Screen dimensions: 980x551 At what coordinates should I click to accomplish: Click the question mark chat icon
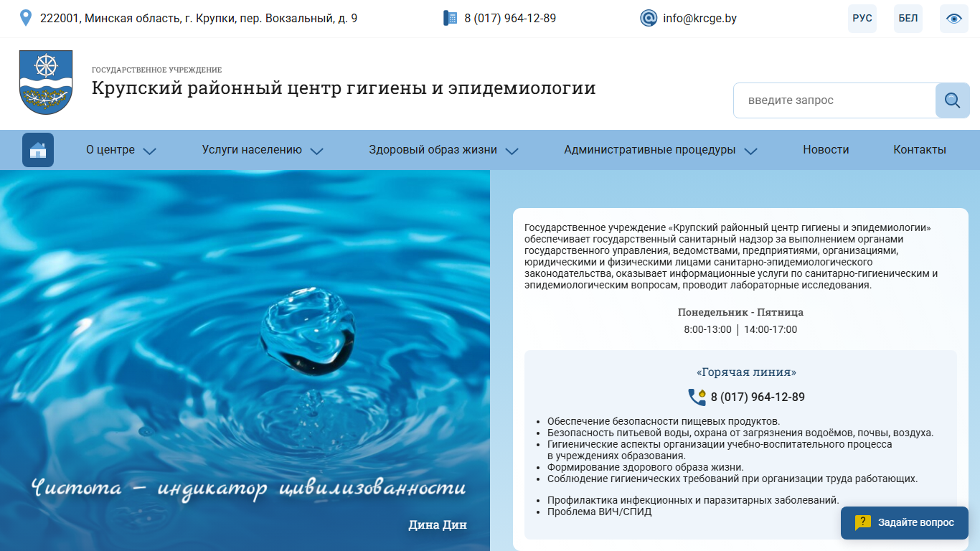coord(863,523)
